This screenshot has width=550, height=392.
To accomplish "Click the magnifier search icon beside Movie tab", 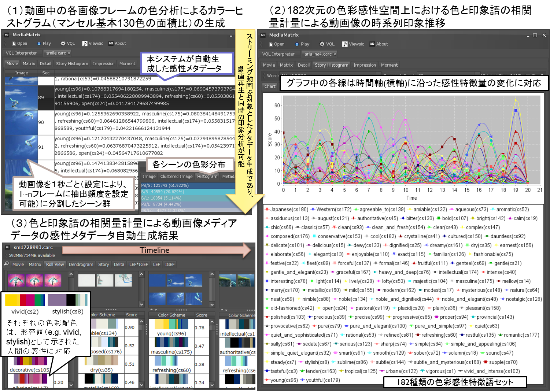I will pyautogui.click(x=7, y=264).
